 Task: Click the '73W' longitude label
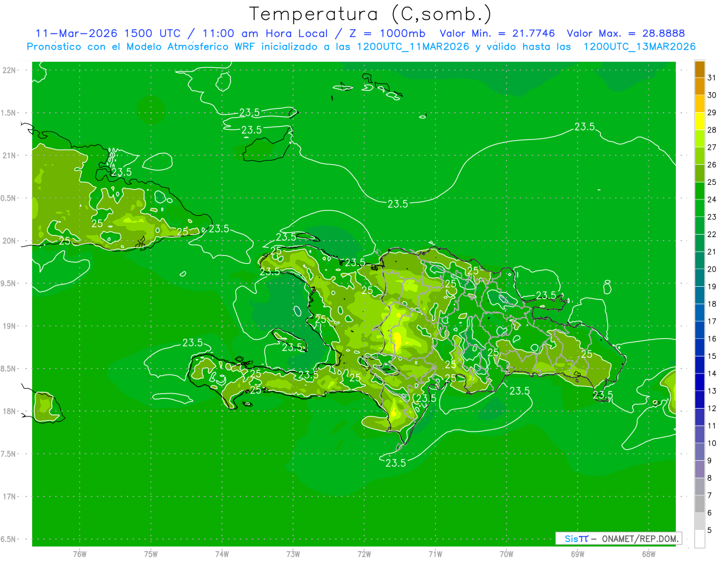[293, 554]
